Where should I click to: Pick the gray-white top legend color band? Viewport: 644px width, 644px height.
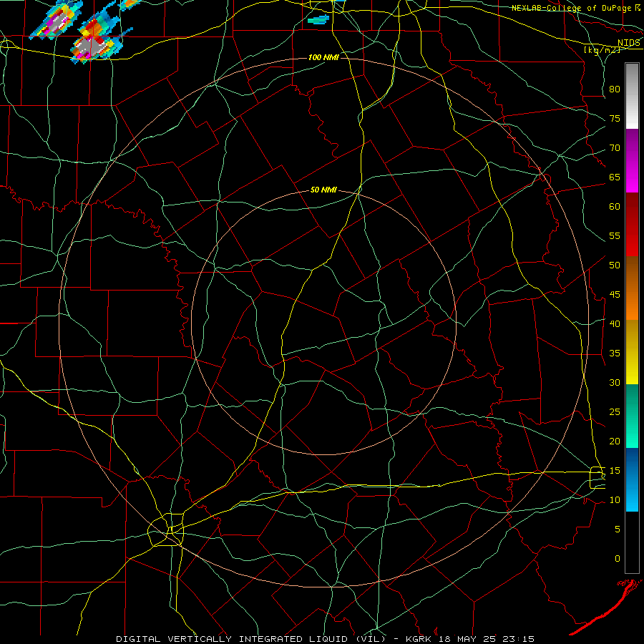coord(632,96)
